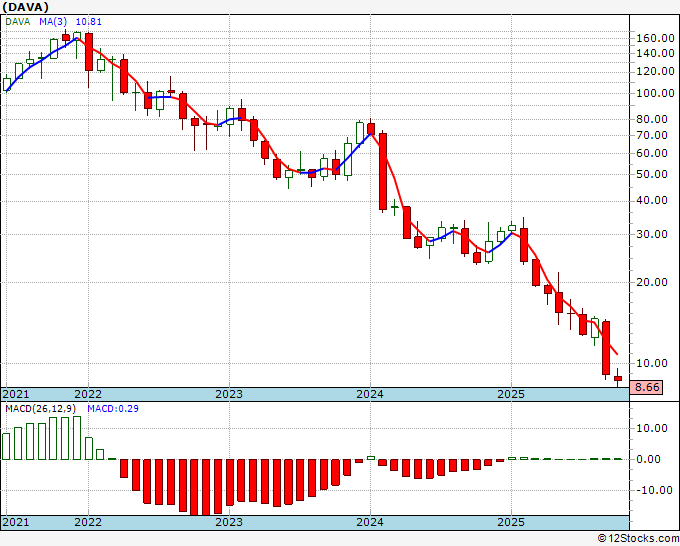The image size is (680, 546).
Task: Click the 140.00 price axis label
Action: click(655, 53)
